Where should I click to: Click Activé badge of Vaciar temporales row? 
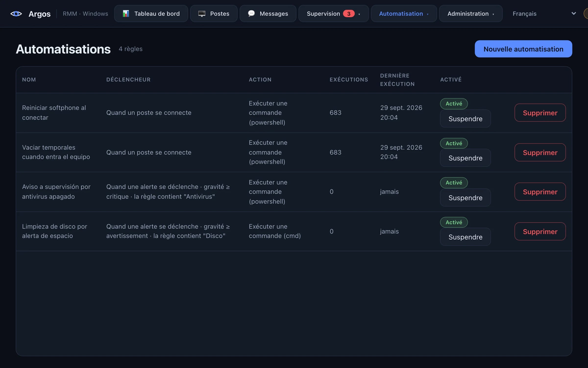[x=454, y=144]
